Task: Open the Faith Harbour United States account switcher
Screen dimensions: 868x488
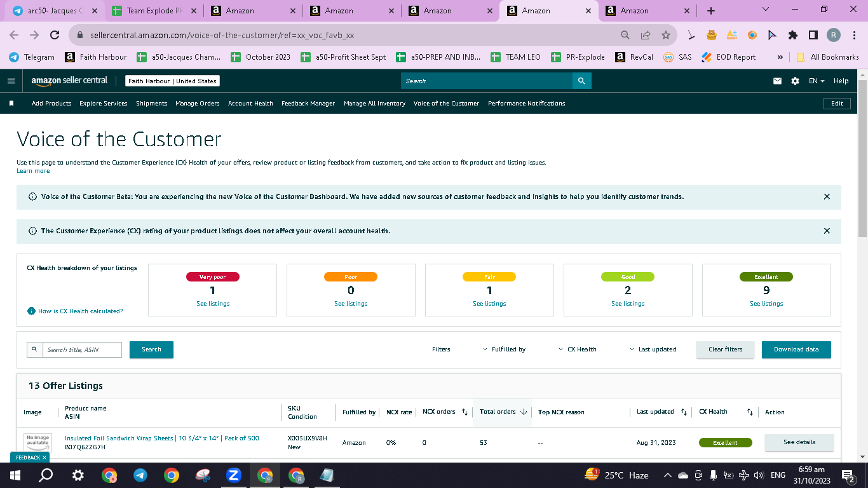Action: point(172,81)
